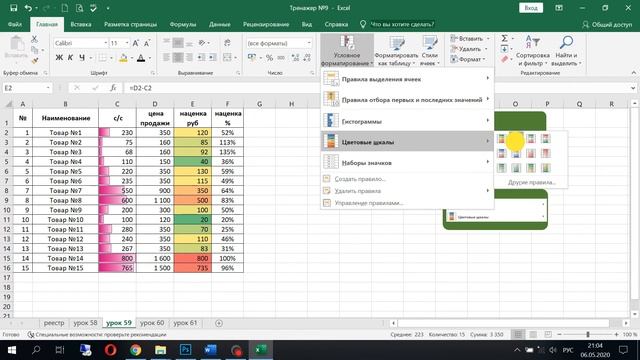Open Word from the taskbar
This screenshot has width=640, height=360.
tap(210, 350)
